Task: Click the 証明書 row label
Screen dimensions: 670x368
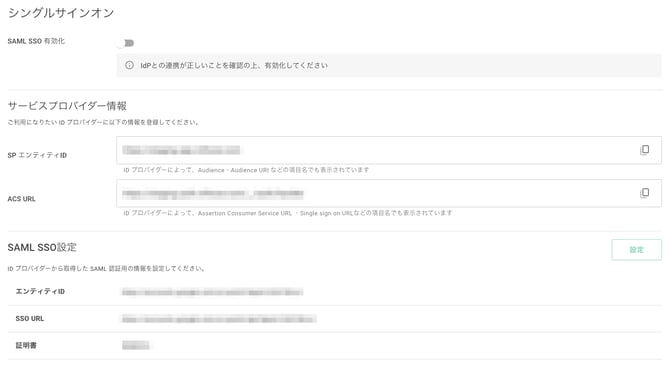Action: [26, 345]
